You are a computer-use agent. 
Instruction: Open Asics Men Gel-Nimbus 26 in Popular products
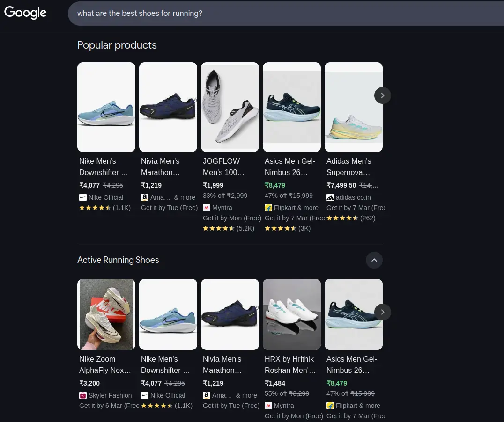(x=290, y=167)
